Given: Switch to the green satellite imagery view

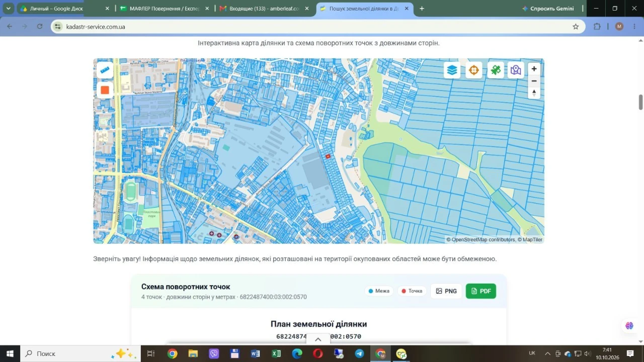Looking at the screenshot, I should pyautogui.click(x=496, y=70).
